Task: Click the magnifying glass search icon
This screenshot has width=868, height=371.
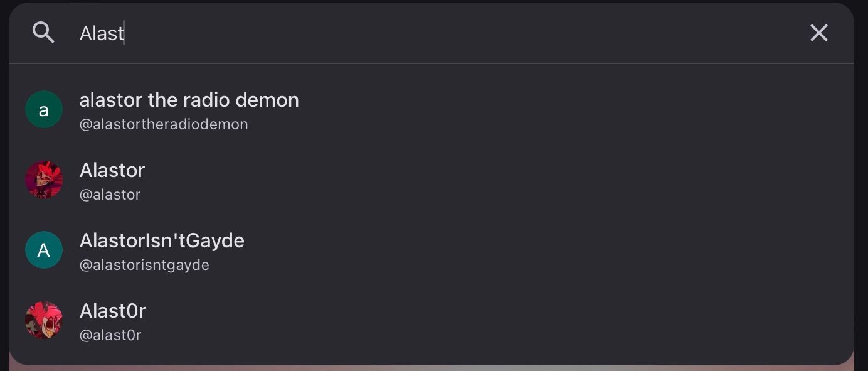Action: coord(43,33)
